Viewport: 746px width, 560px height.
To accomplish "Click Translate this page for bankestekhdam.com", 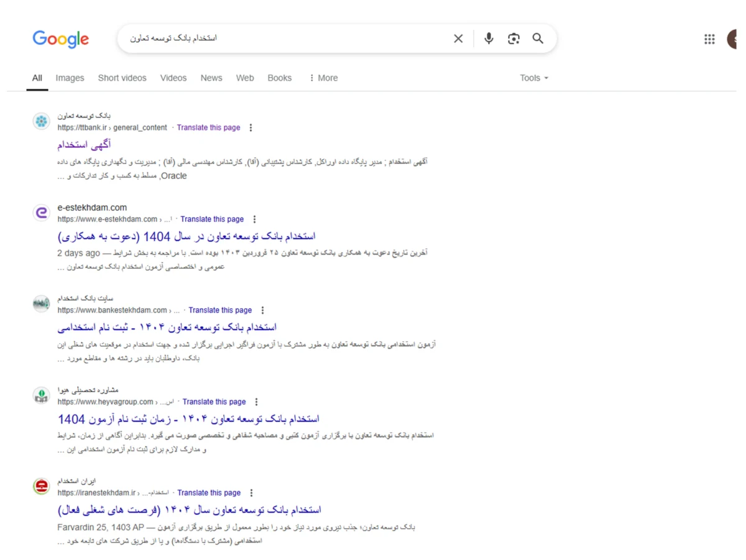I will pyautogui.click(x=220, y=310).
